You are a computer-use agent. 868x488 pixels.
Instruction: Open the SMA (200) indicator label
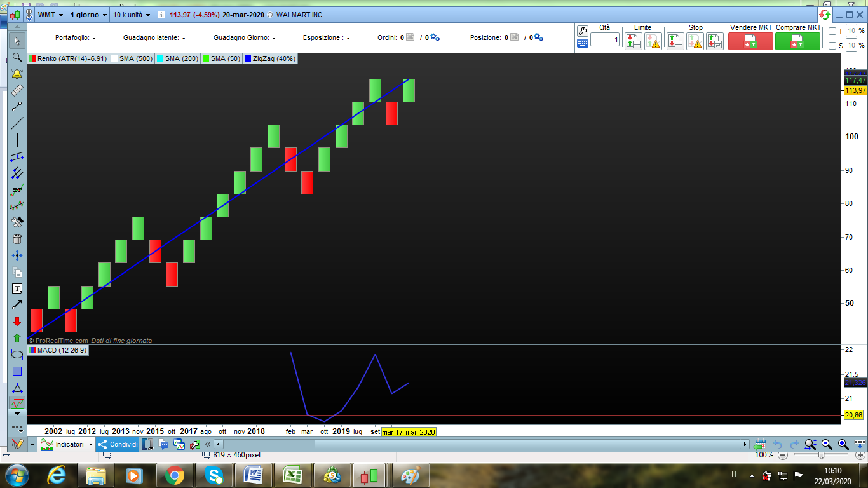(177, 58)
